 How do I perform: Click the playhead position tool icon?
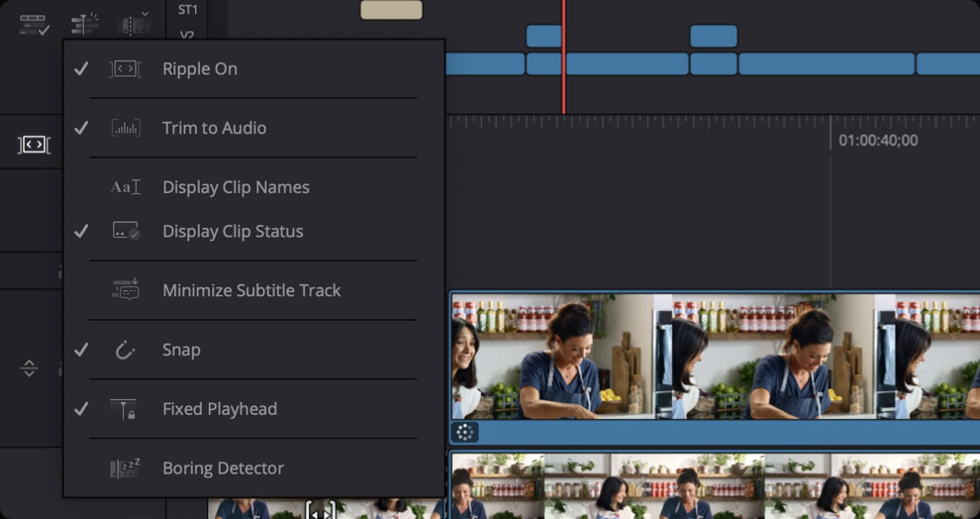pos(85,24)
